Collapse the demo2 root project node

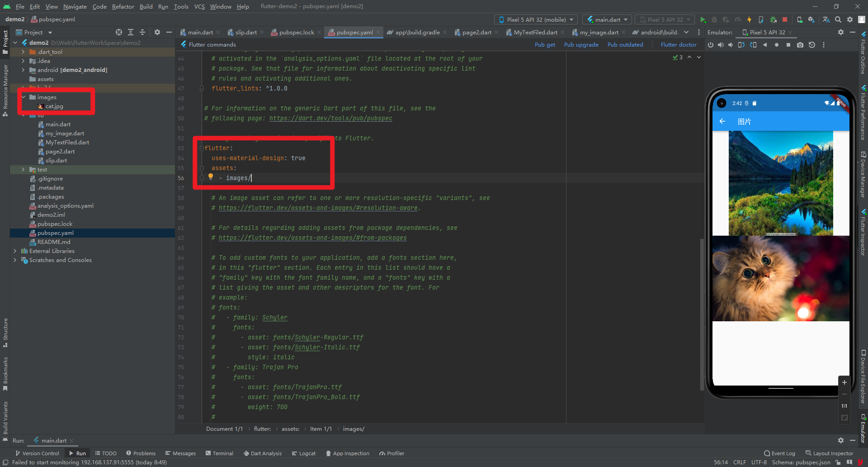point(15,43)
